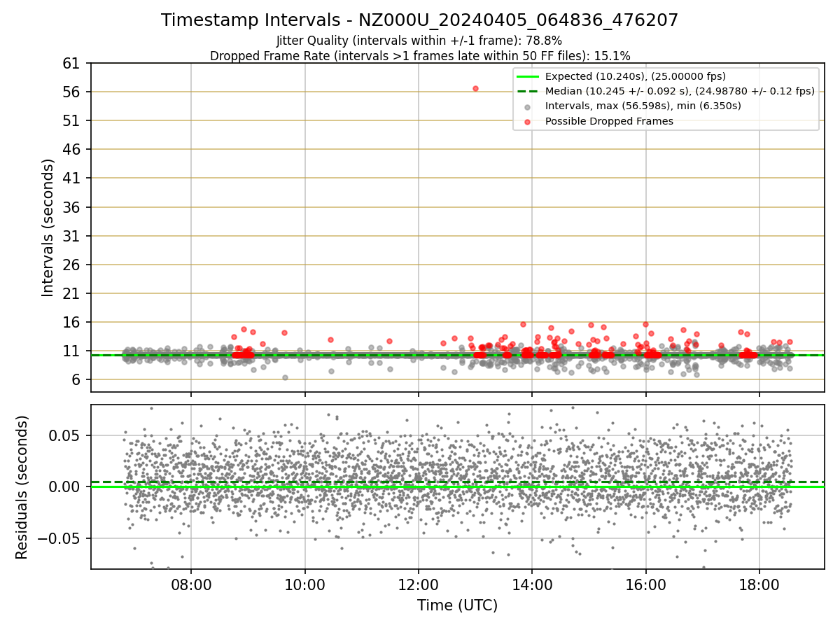
Task: Click the 'Dropped Frame Rate' subtitle line
Action: click(419, 55)
